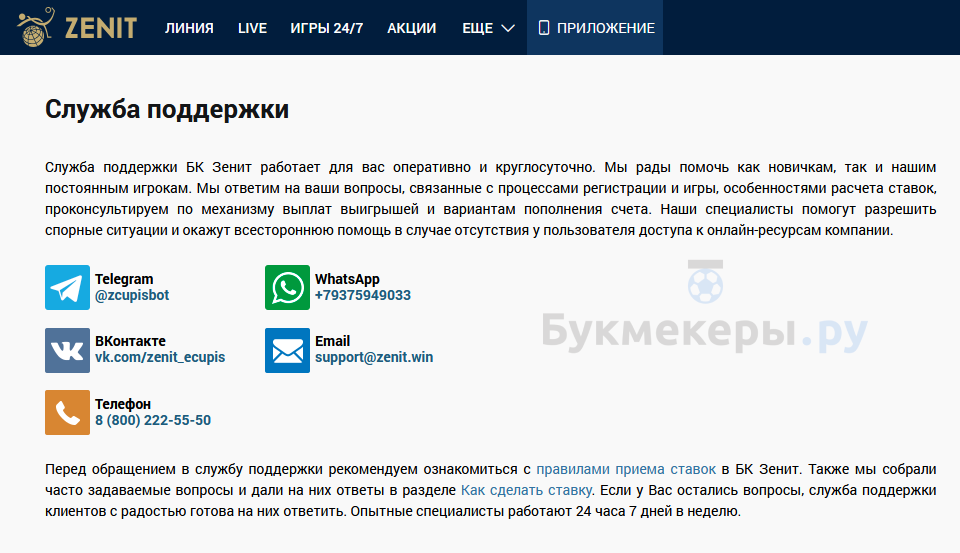Open the ЛИНИЯ menu item
Viewport: 960px width, 553px height.
[x=189, y=28]
